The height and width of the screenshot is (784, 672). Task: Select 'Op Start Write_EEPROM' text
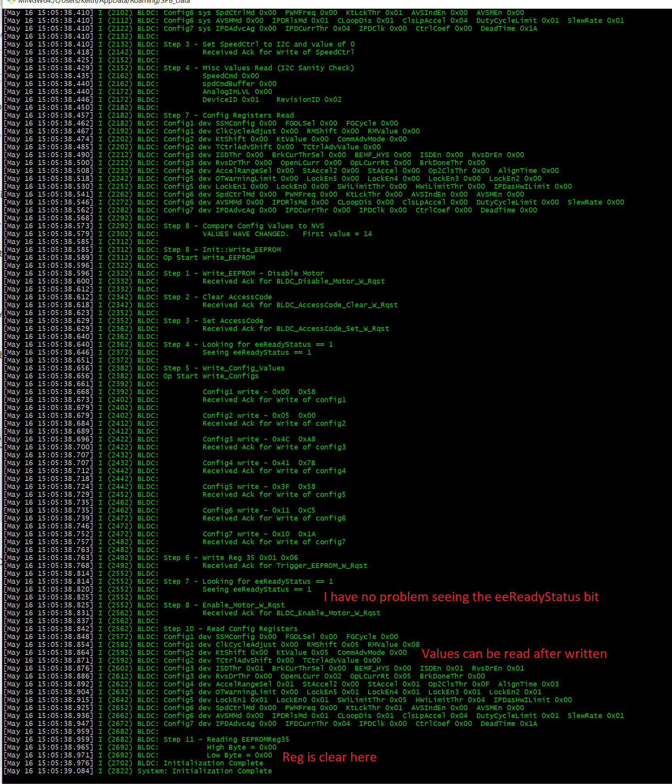pyautogui.click(x=209, y=258)
